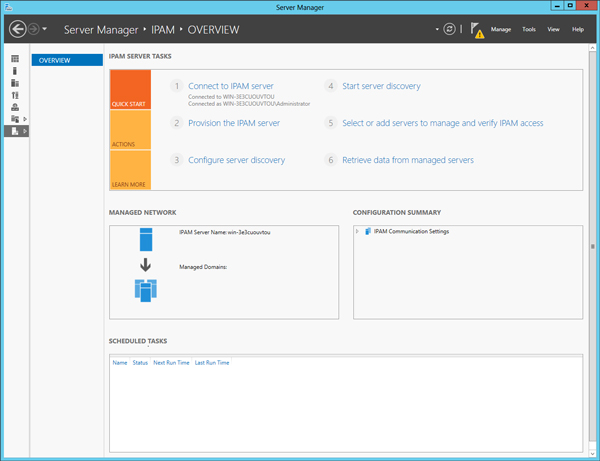The width and height of the screenshot is (600, 461).
Task: Click Provision the IPAM server link
Action: [234, 123]
